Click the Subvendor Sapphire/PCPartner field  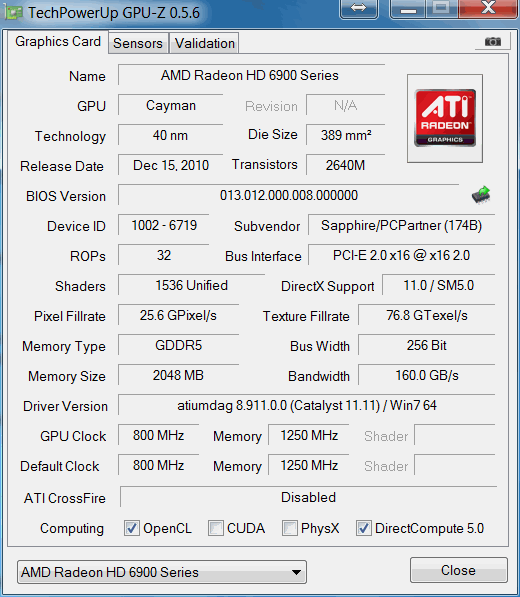click(x=401, y=225)
